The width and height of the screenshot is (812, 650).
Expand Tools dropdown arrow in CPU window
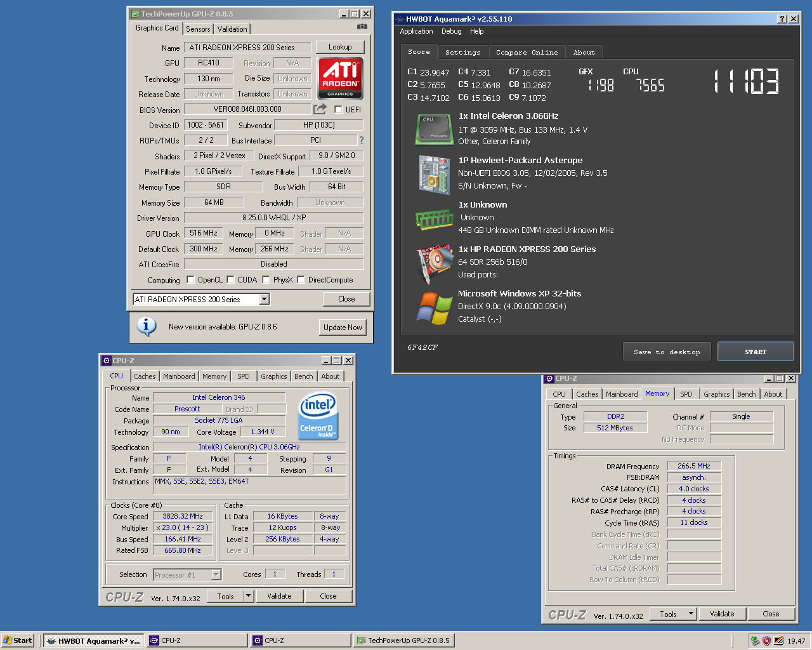click(249, 596)
